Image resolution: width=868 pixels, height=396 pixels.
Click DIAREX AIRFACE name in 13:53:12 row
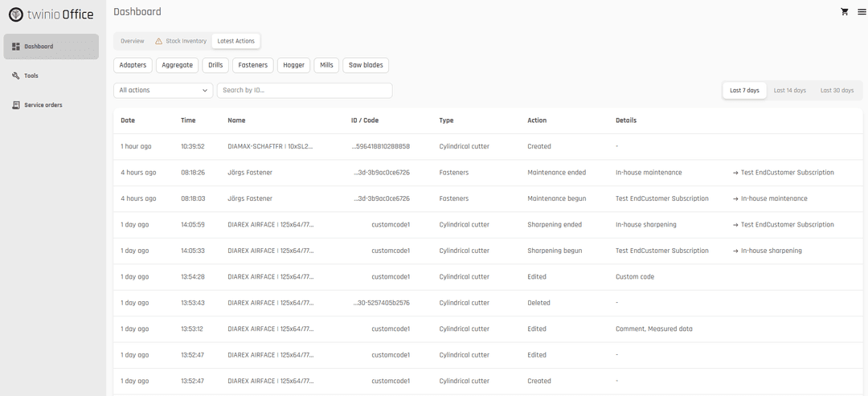coord(270,329)
